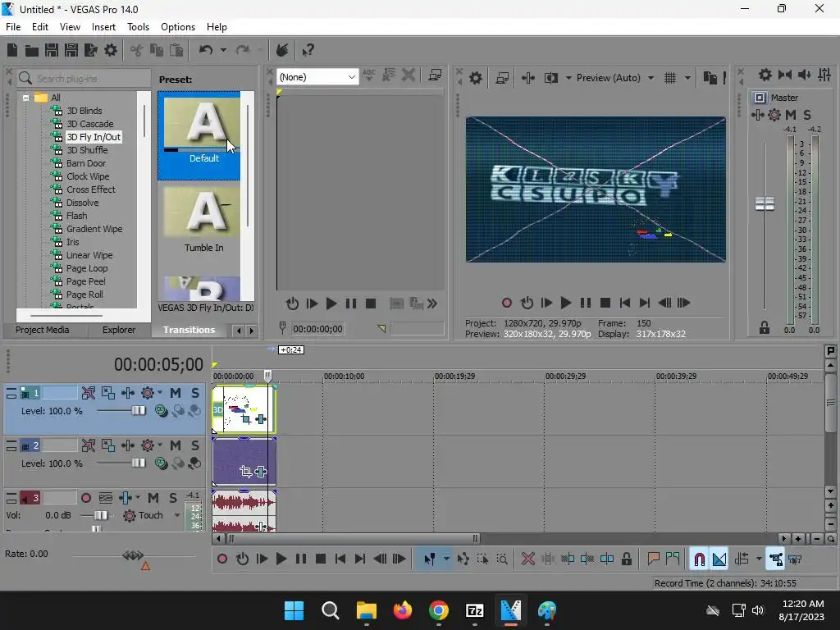Open track 2 automation settings gear
840x630 pixels.
tap(148, 445)
